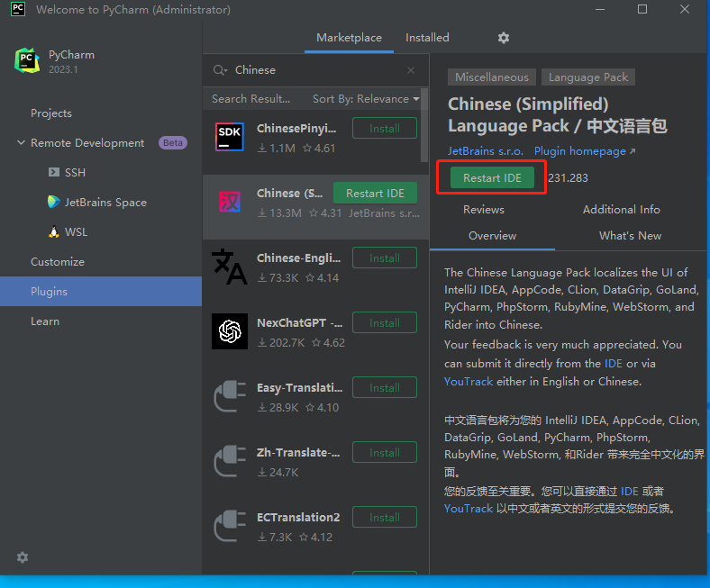The image size is (710, 588).
Task: Click the ECTranslation2 plugin name
Action: [298, 517]
